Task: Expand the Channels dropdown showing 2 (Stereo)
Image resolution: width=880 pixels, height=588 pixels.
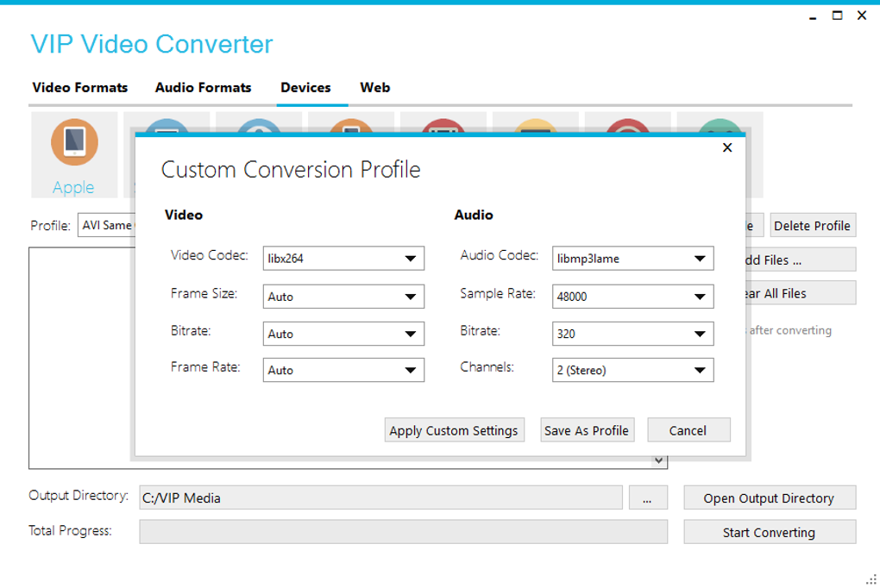Action: tap(633, 371)
